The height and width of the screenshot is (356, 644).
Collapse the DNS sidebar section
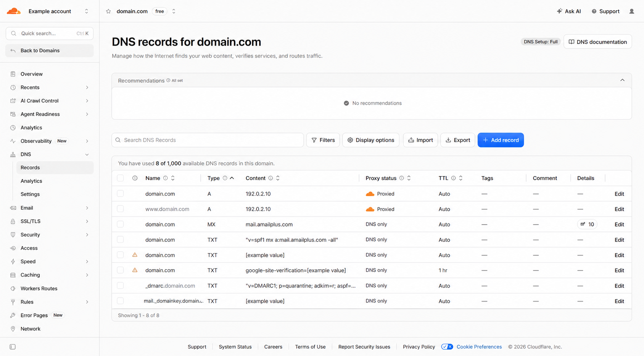coord(87,154)
